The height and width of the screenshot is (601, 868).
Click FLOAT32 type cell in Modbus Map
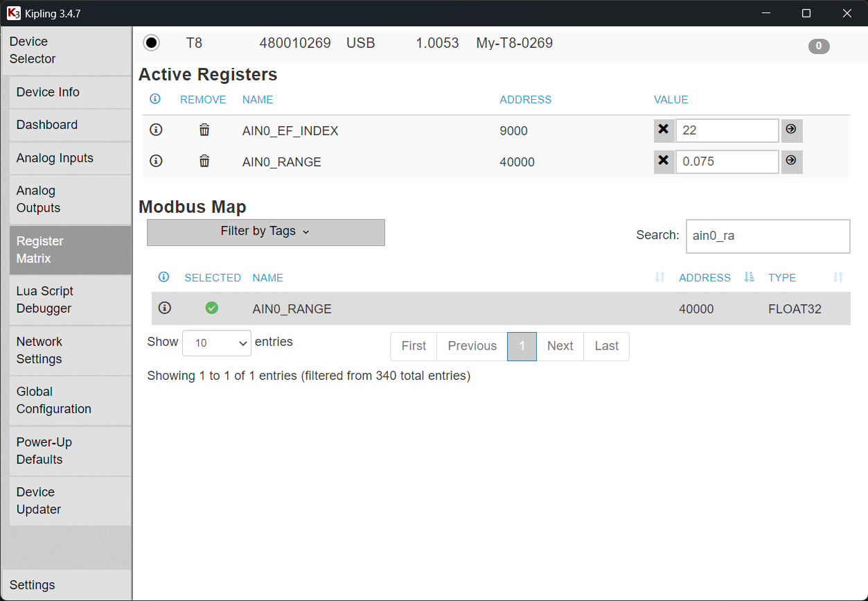point(795,309)
